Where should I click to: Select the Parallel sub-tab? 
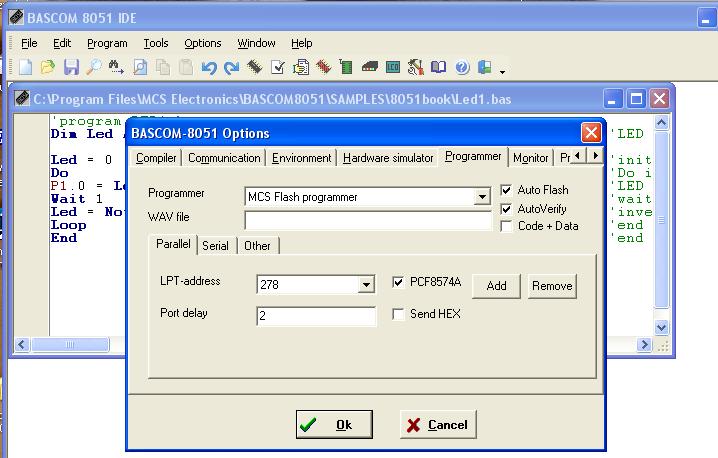(x=173, y=244)
